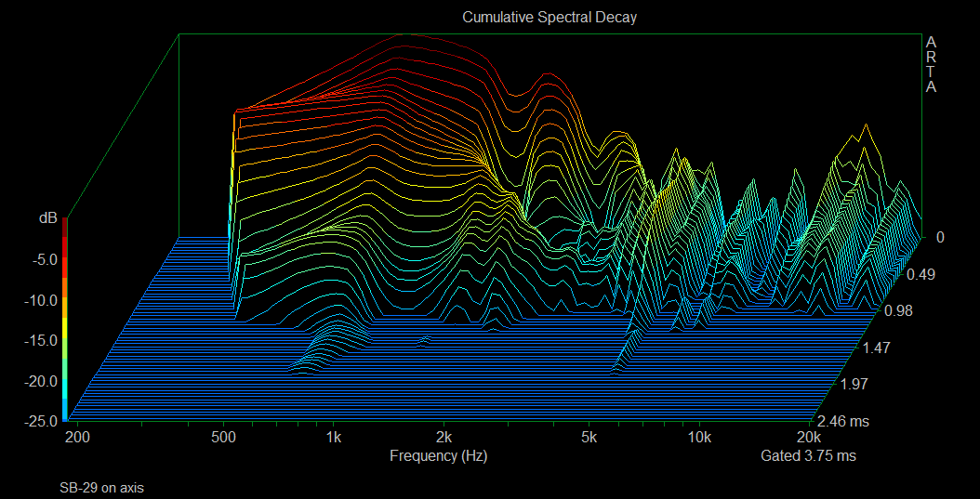
Task: Click the '2.46 ms' time axis label
Action: coord(843,422)
